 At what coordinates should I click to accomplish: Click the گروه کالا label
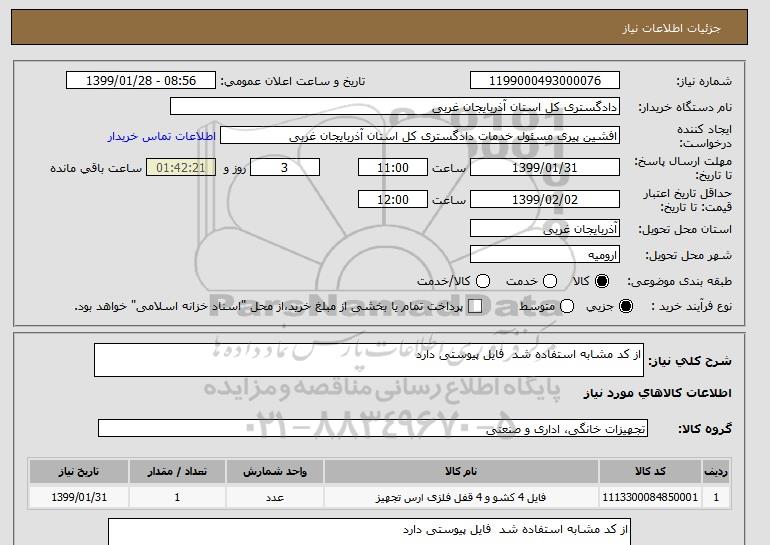(705, 429)
